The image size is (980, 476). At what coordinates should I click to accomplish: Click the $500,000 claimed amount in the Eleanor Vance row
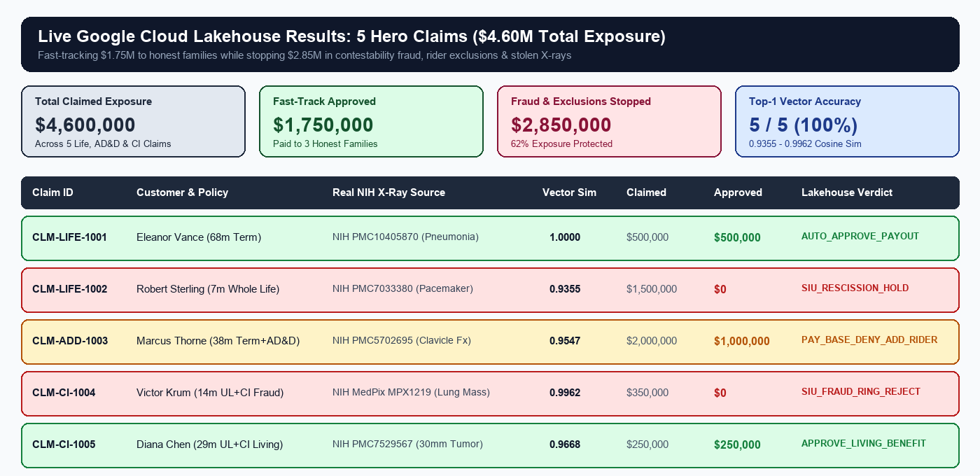tap(647, 237)
